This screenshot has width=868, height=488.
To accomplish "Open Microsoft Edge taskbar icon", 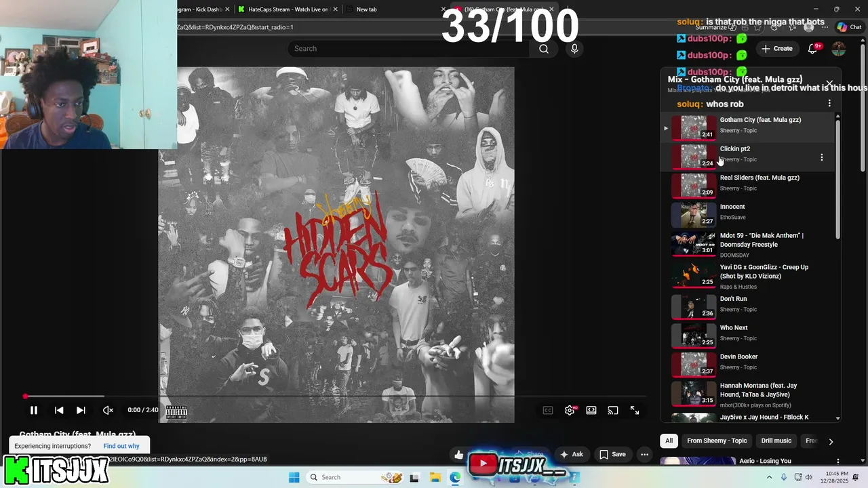I will (455, 477).
